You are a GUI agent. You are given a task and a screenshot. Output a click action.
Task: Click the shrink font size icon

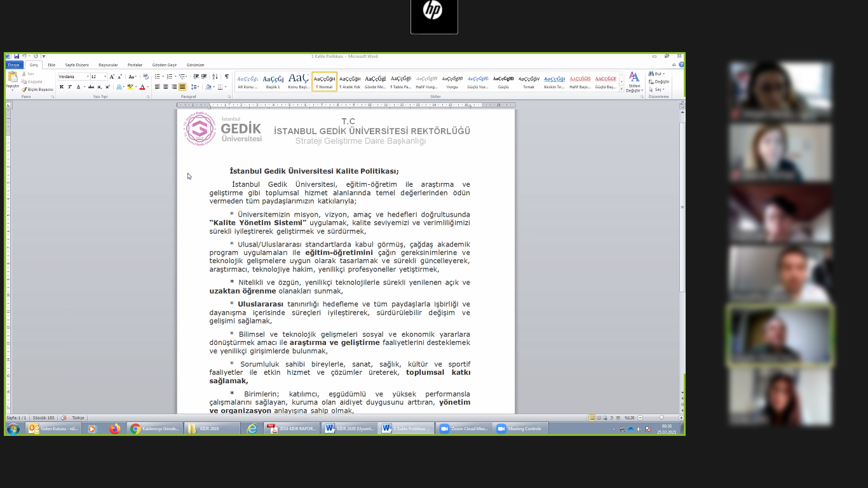pos(120,77)
